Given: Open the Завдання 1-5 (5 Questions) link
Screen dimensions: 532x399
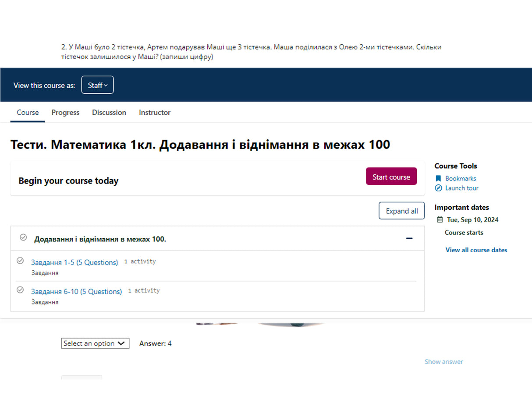Looking at the screenshot, I should point(74,262).
